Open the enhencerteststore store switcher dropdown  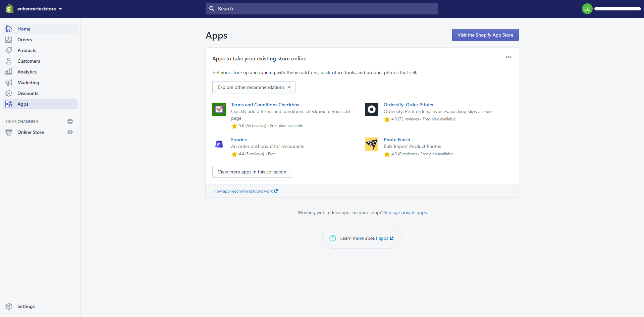[x=40, y=9]
